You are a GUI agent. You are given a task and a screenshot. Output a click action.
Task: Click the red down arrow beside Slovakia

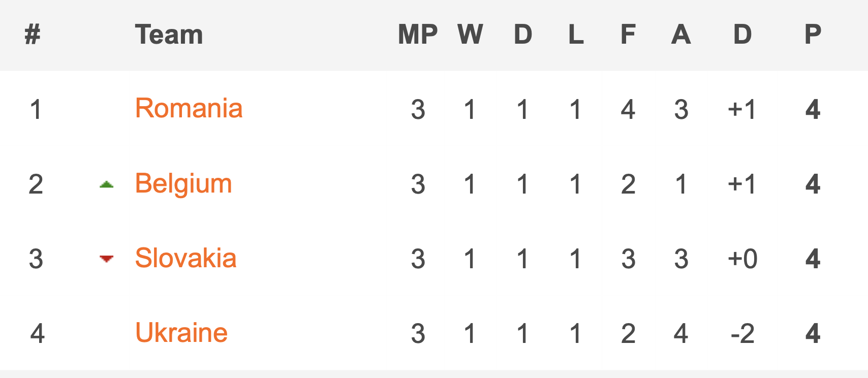pos(106,259)
